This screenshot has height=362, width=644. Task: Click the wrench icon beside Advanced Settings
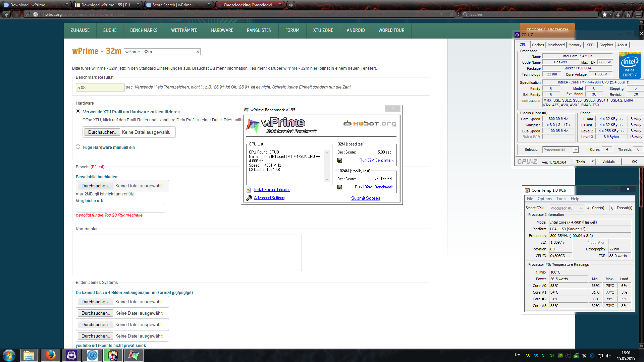(249, 198)
